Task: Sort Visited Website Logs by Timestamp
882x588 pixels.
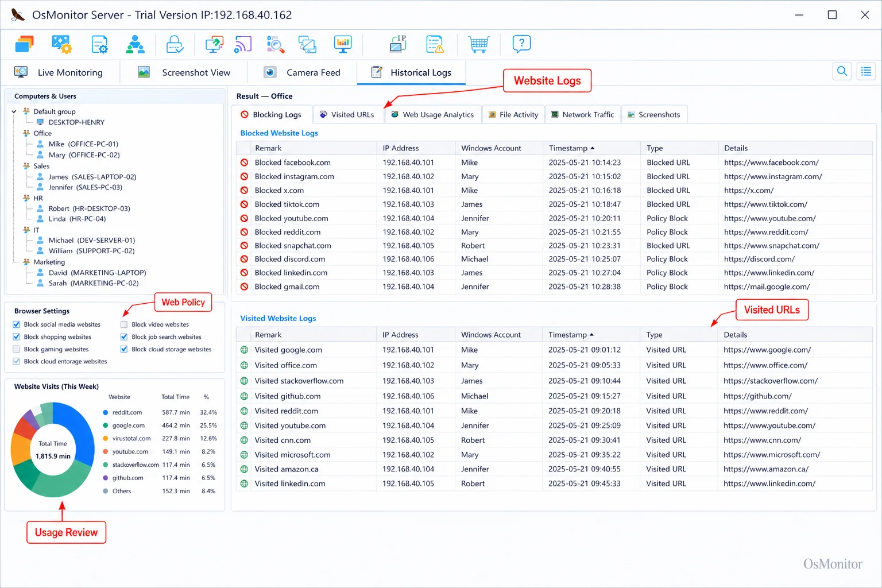Action: click(x=571, y=335)
